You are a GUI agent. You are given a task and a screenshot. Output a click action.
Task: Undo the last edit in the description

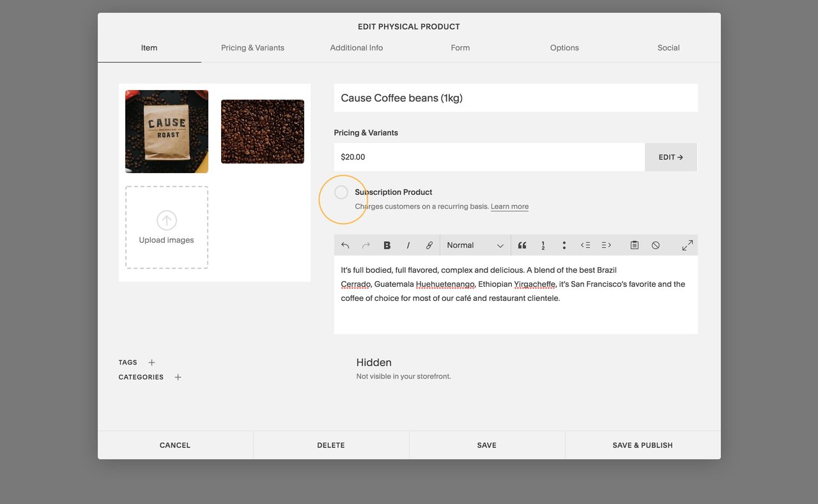[344, 245]
